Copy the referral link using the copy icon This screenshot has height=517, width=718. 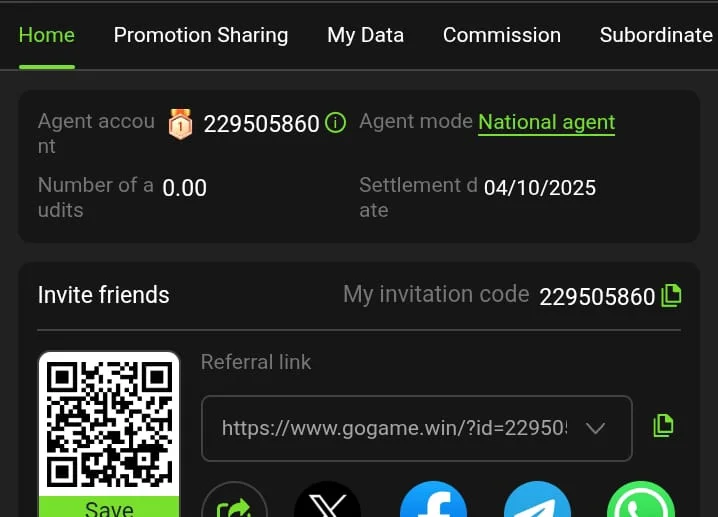pyautogui.click(x=663, y=425)
